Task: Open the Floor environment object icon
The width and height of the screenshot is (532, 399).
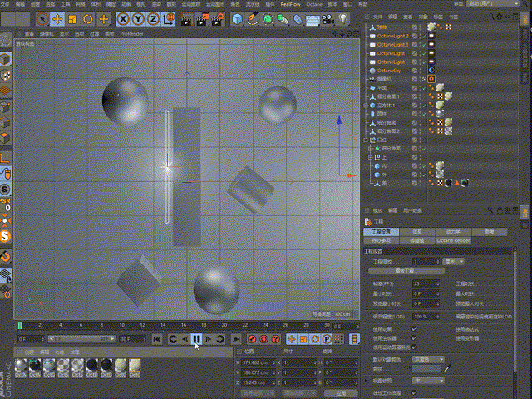Action: (x=313, y=20)
